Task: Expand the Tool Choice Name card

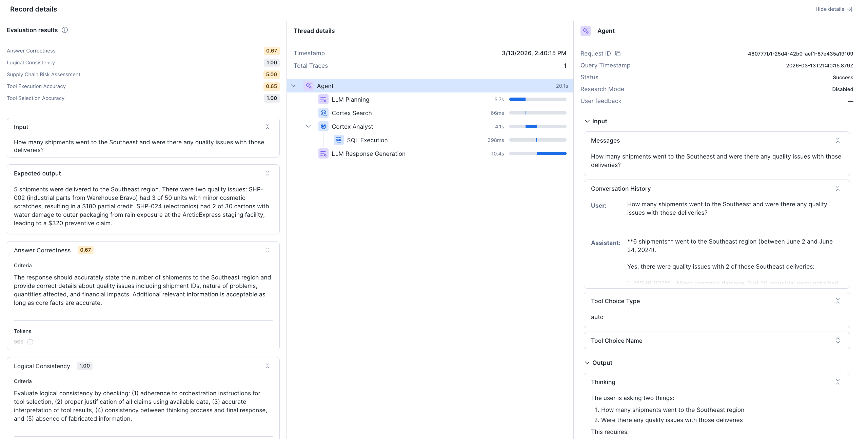Action: pos(837,340)
